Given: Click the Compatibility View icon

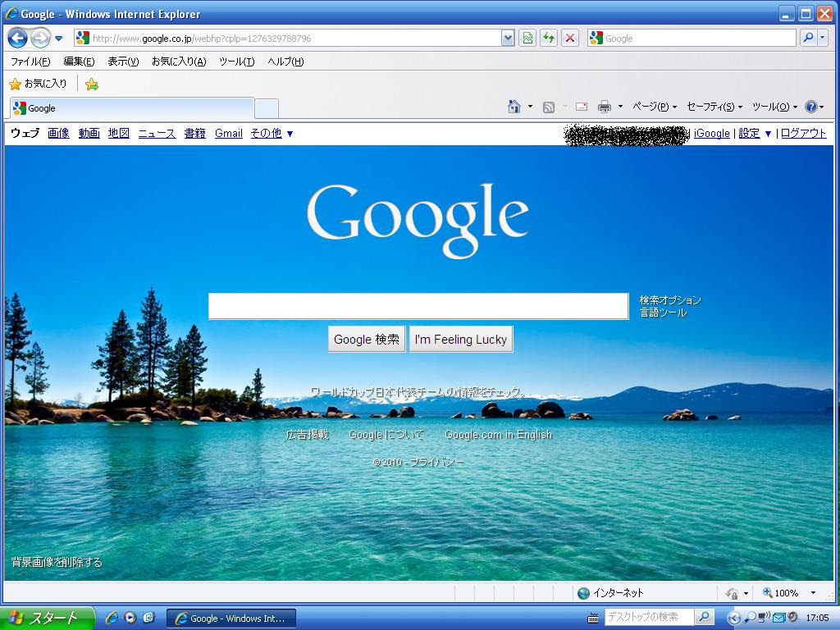Looking at the screenshot, I should point(527,39).
